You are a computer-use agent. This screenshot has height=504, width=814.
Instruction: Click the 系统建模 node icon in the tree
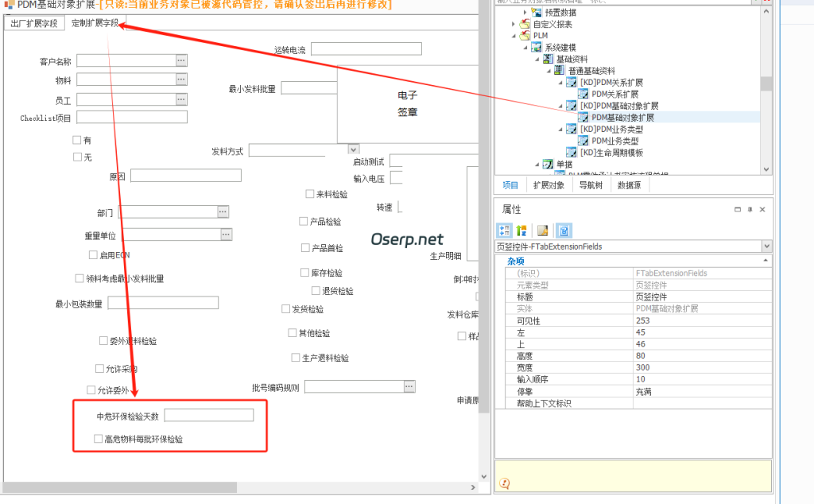(536, 46)
